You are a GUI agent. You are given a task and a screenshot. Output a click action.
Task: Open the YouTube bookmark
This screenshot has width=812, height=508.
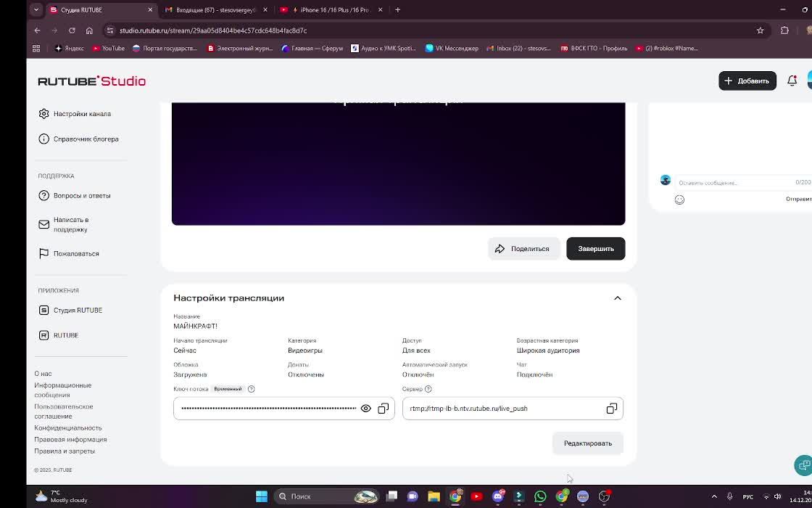coord(108,48)
